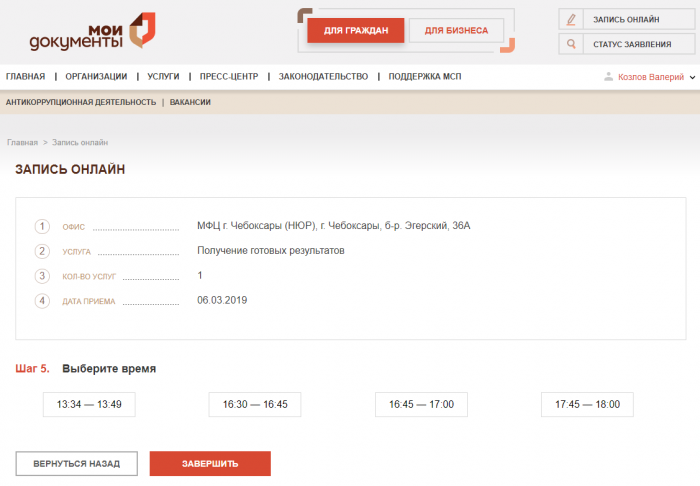This screenshot has width=700, height=486.
Task: Open the Законодательство menu item
Action: point(323,77)
